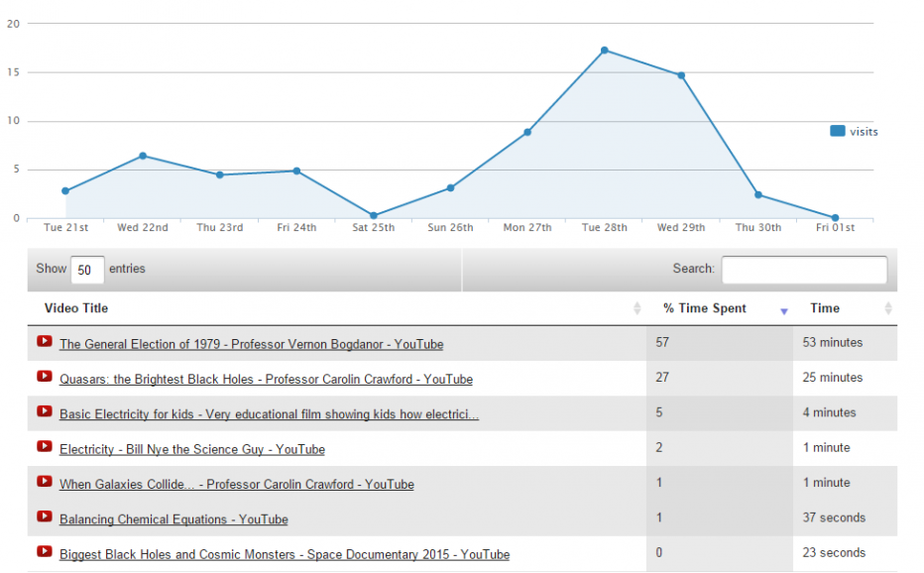Image resolution: width=924 pixels, height=573 pixels.
Task: Select the Thu 30th data point
Action: (x=758, y=194)
